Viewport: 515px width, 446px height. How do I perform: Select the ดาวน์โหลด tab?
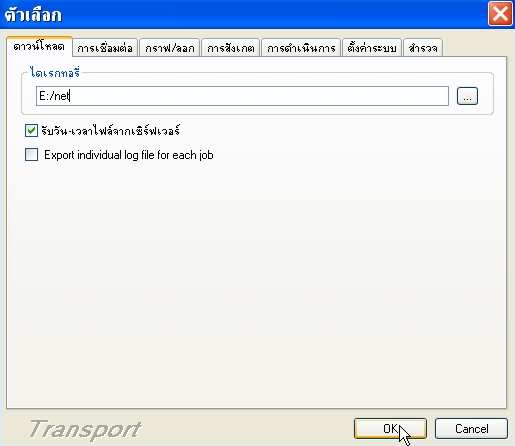point(39,46)
